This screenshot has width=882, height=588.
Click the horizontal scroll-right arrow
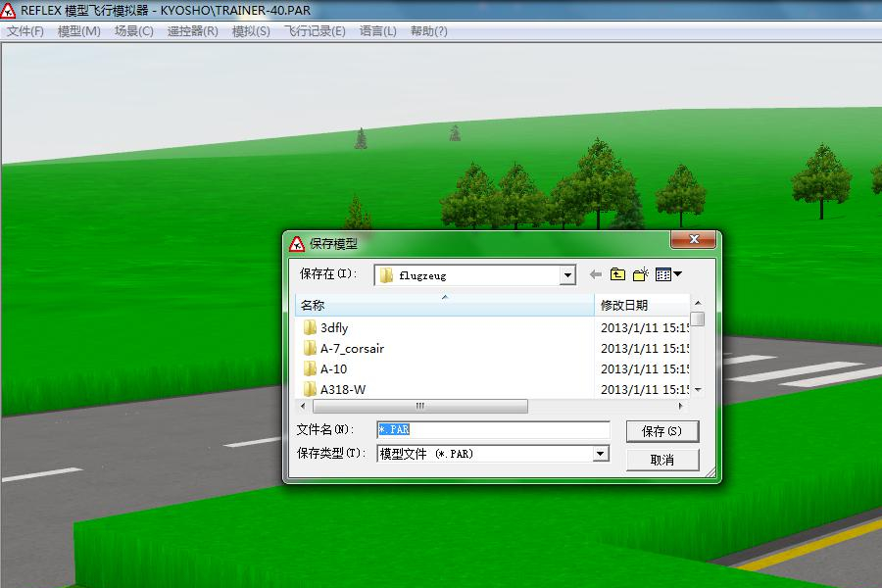pos(681,406)
